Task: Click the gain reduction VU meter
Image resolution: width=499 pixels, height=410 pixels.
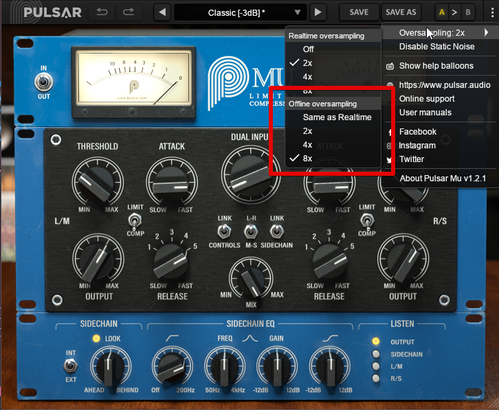Action: point(133,82)
